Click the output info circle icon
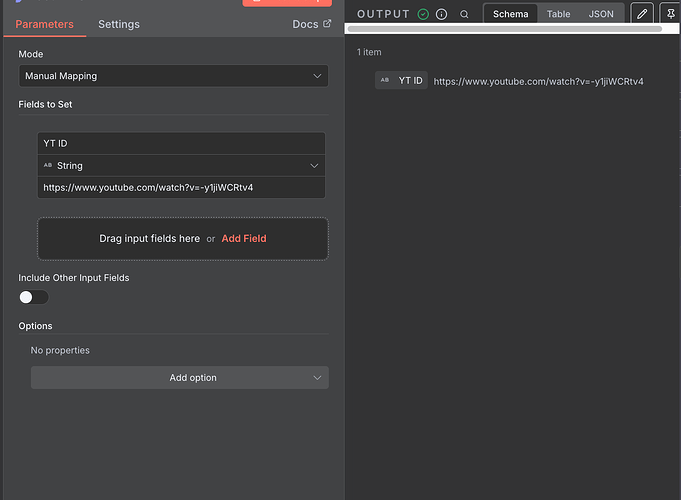Viewport: 681px width, 500px height. [441, 14]
